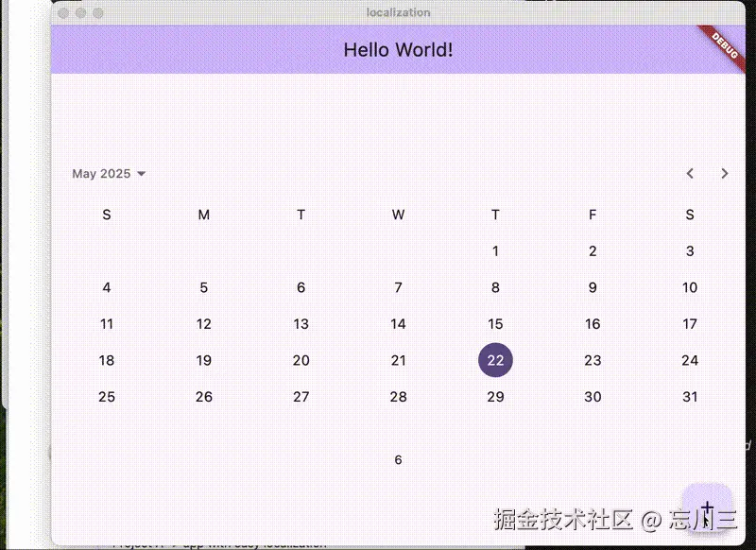This screenshot has height=550, width=756.
Task: Click the number 6 below the calendar
Action: coord(397,459)
